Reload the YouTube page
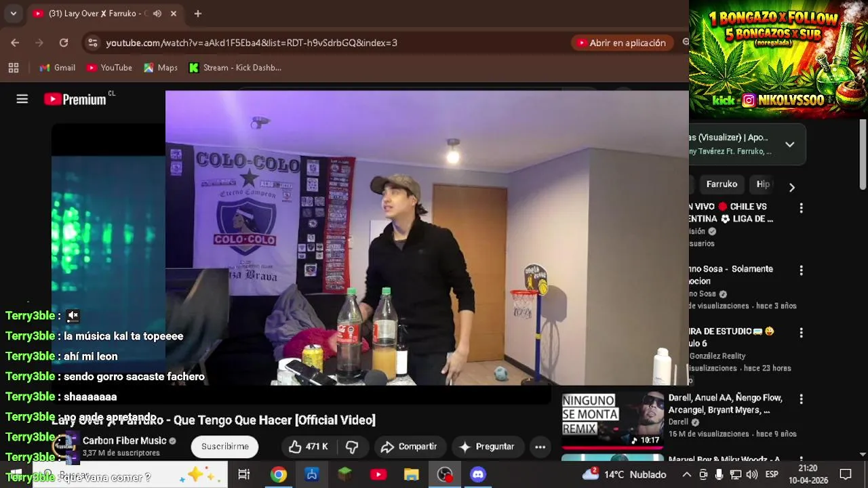 pos(64,43)
